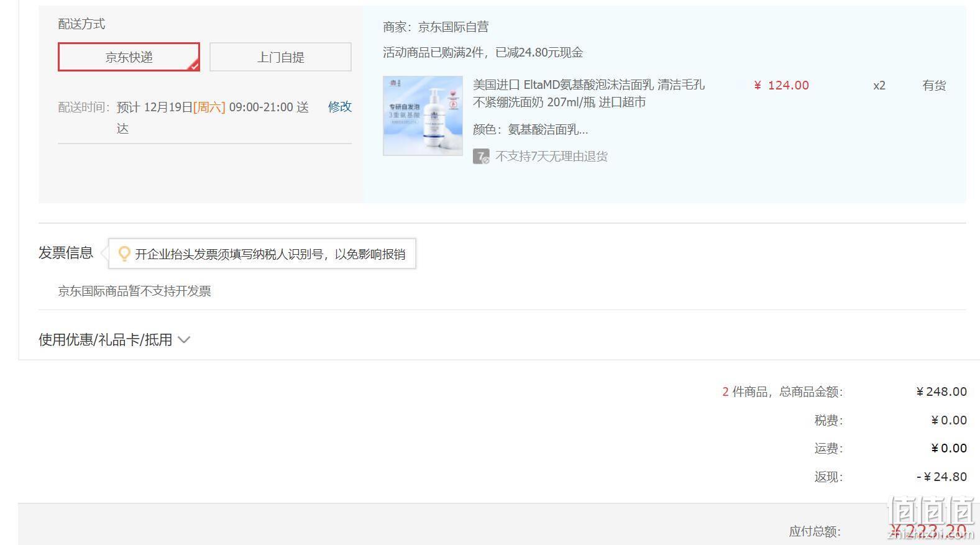Viewport: 980px width, 545px height.
Task: Click the 运费 value ¥0.00
Action: coord(949,448)
